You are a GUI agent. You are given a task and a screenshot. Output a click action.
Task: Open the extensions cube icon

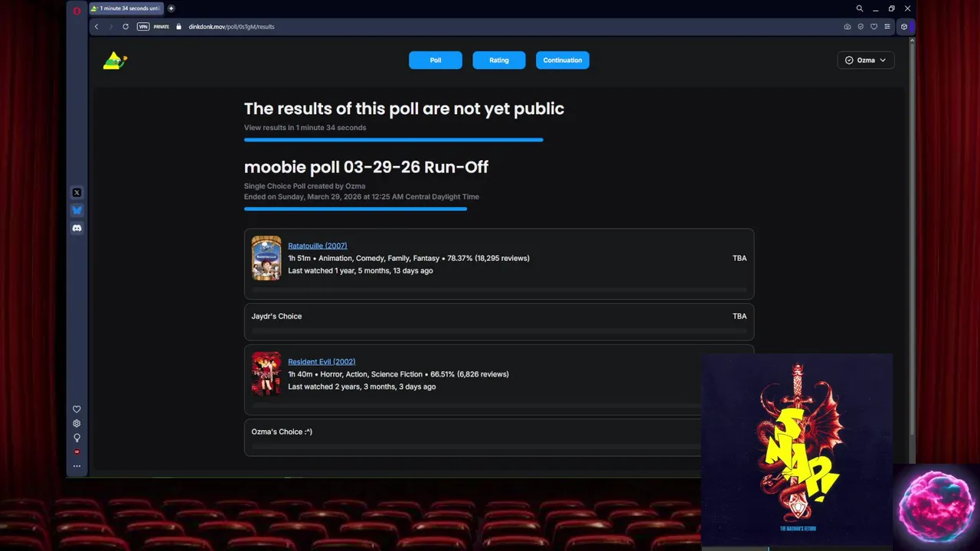tap(904, 27)
